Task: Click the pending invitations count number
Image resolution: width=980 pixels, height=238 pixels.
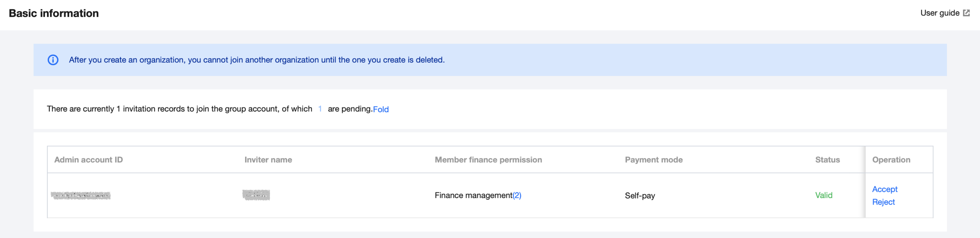Action: [x=320, y=109]
